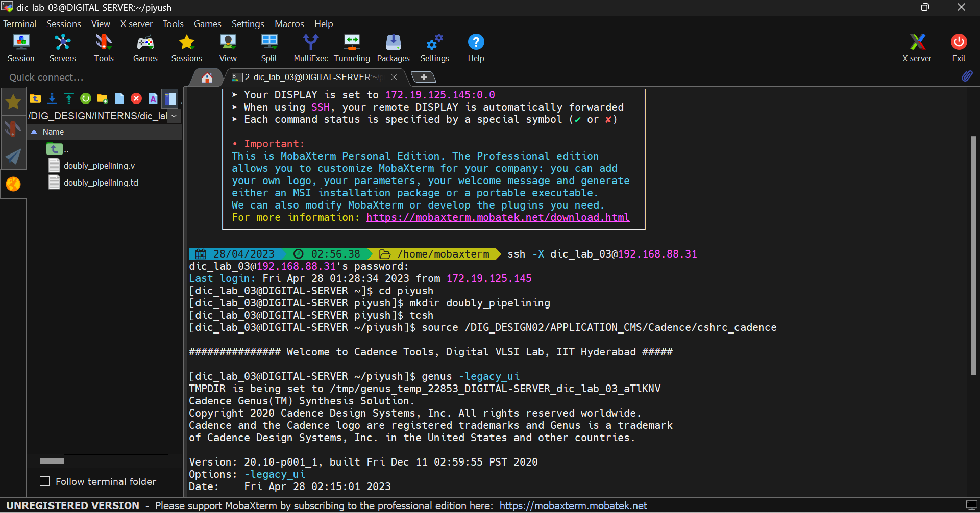The height and width of the screenshot is (513, 980).
Task: Start a new Session from the toolbar
Action: coord(21,47)
